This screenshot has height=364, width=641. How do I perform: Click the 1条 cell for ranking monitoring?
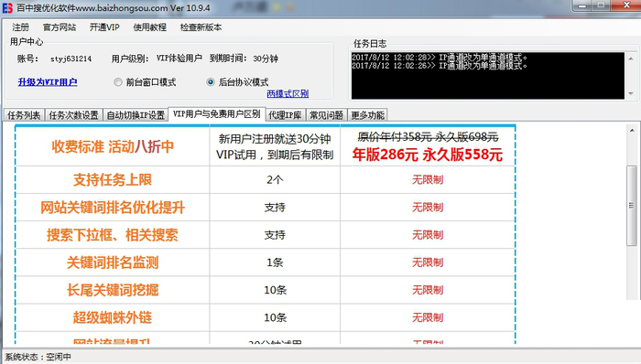pos(275,262)
